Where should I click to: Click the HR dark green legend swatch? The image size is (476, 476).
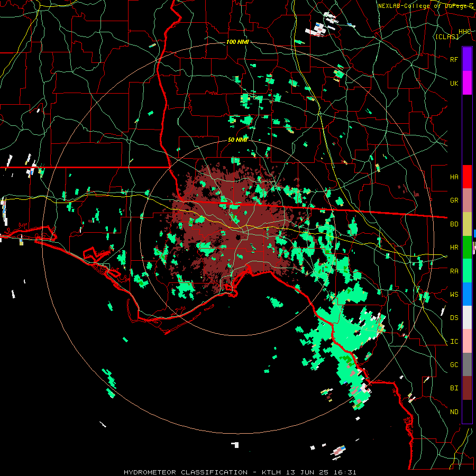[x=467, y=247]
